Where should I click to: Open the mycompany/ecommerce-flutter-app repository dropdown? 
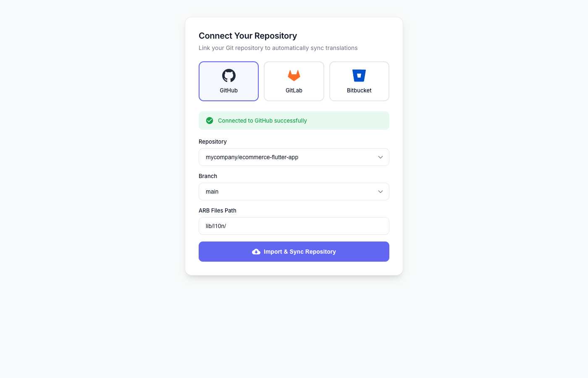(294, 157)
